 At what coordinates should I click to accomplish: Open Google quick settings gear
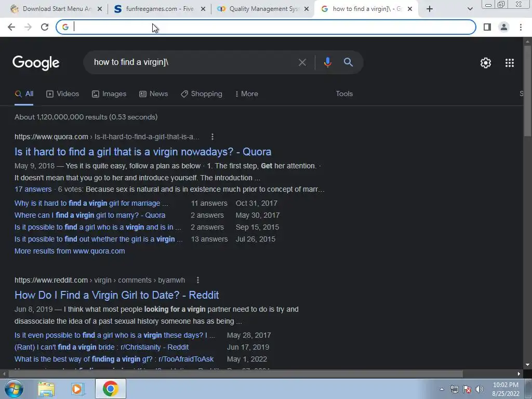coord(486,63)
